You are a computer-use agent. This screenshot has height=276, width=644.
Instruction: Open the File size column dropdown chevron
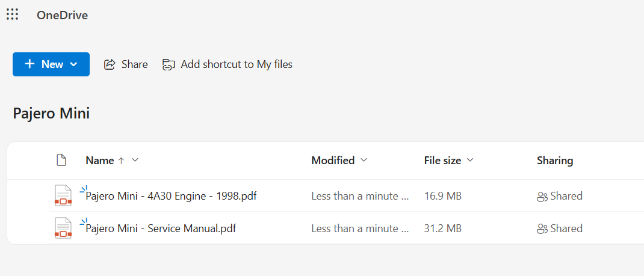pyautogui.click(x=470, y=161)
